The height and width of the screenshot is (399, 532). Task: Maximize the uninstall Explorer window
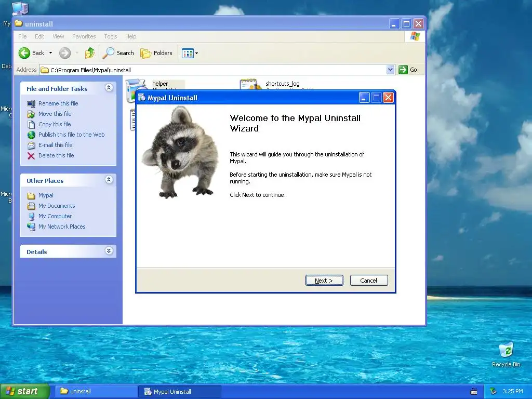point(406,24)
